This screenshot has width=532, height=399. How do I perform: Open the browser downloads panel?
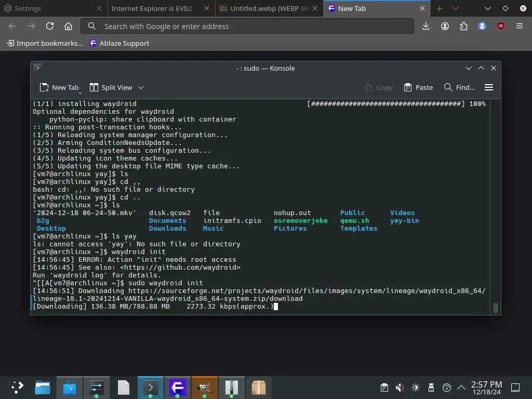click(x=426, y=26)
